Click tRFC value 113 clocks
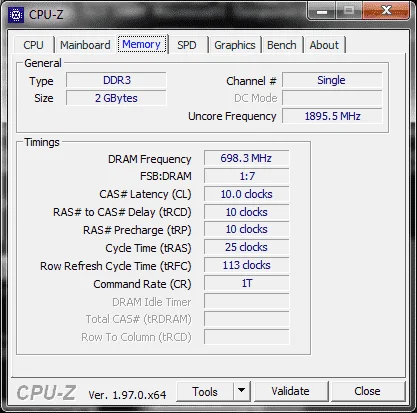The height and width of the screenshot is (413, 417). pyautogui.click(x=246, y=266)
